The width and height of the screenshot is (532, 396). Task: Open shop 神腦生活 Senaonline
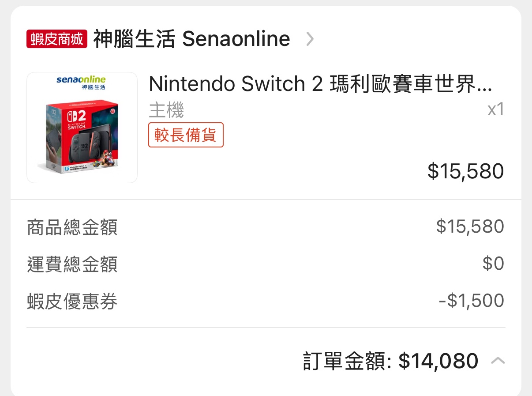click(191, 39)
